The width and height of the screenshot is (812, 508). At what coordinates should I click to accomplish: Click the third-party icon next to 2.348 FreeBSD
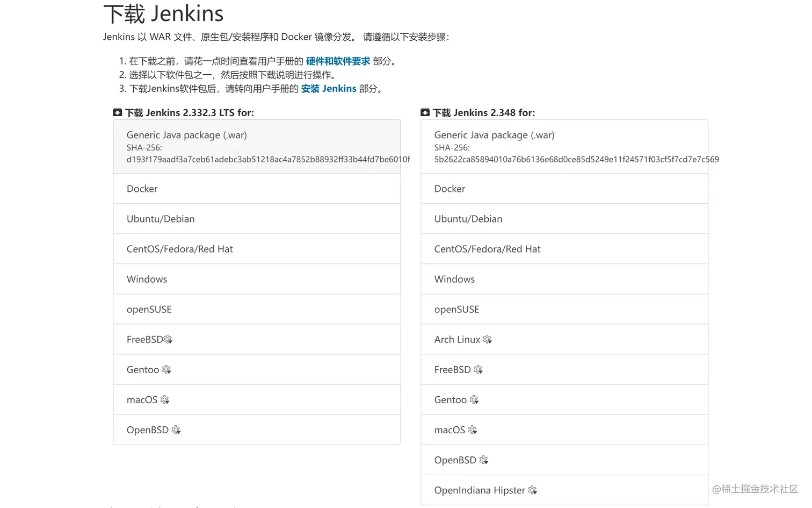[478, 369]
